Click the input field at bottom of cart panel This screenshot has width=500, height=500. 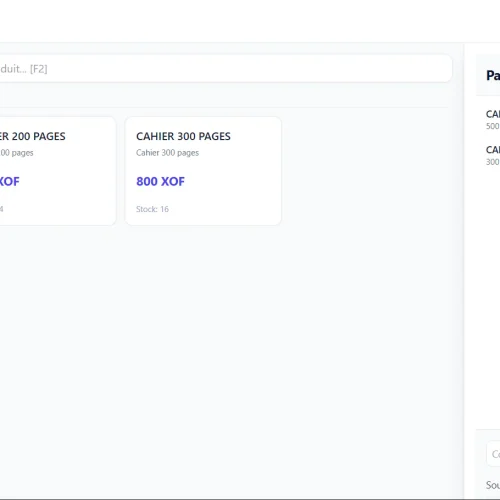[x=493, y=454]
